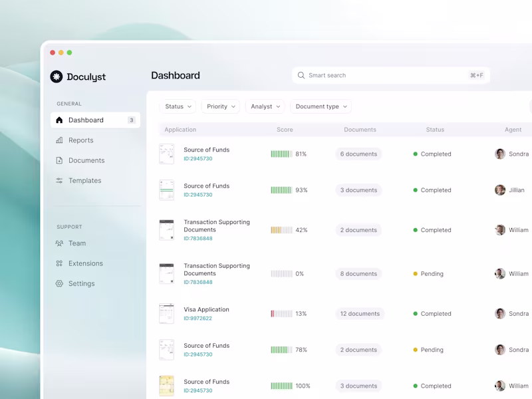The image size is (532, 399).
Task: Open the Status filter dropdown
Action: (177, 106)
